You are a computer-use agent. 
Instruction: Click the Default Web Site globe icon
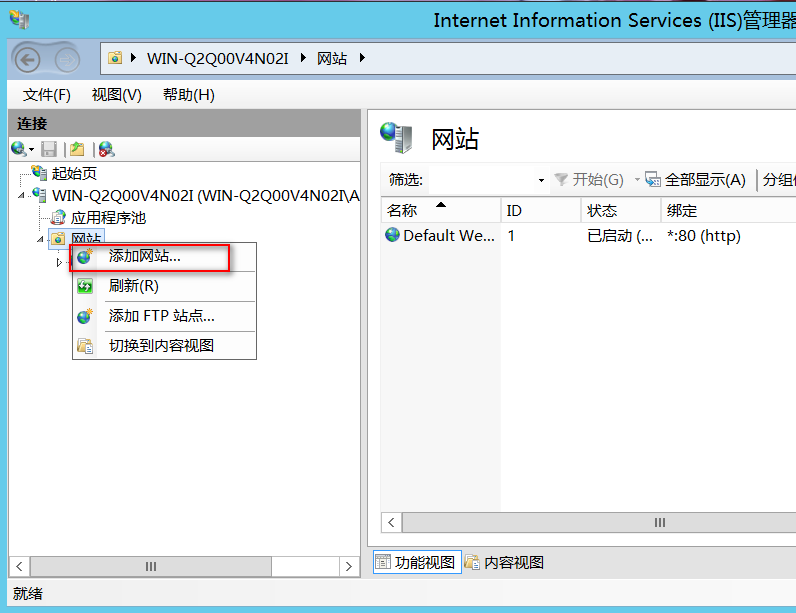click(392, 234)
